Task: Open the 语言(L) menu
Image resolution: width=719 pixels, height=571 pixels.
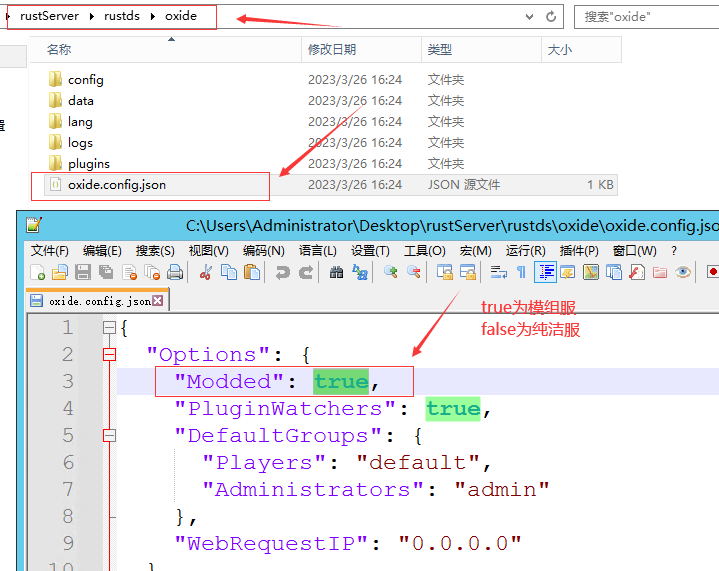Action: coord(318,251)
